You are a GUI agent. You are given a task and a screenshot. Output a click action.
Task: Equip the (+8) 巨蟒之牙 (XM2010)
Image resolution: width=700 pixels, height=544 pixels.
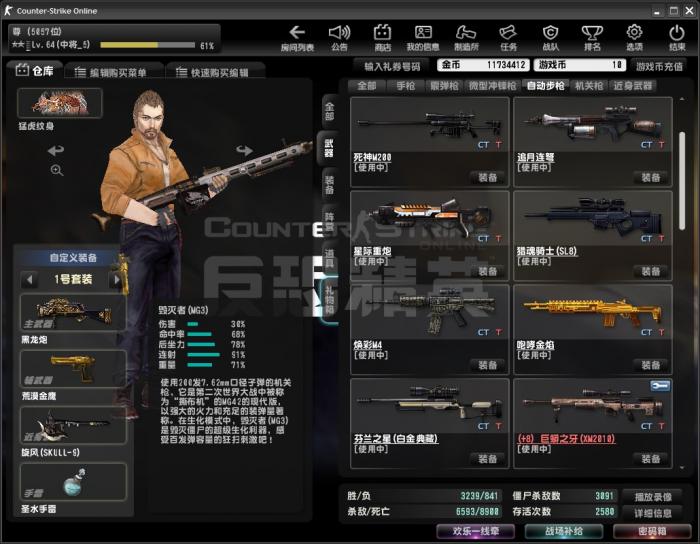coord(651,459)
